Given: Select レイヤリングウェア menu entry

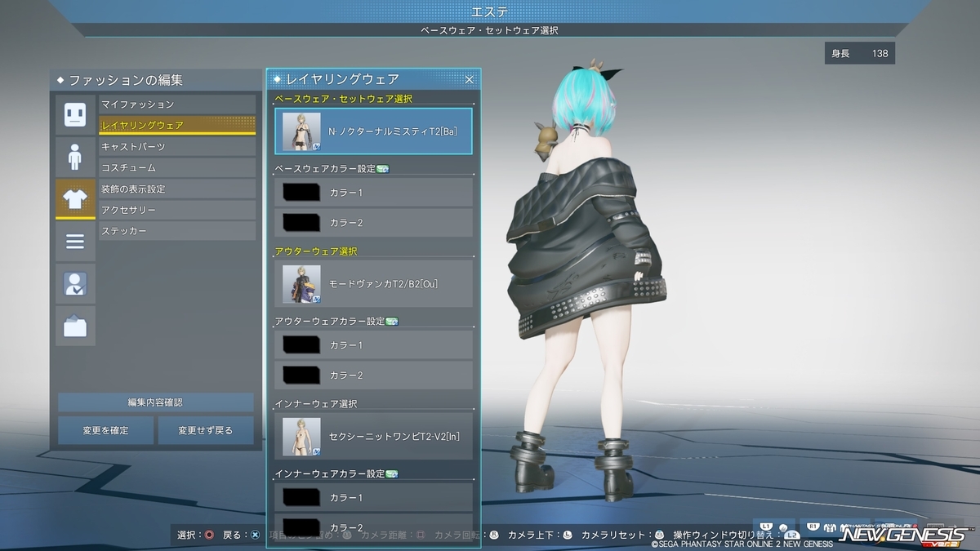Looking at the screenshot, I should 177,126.
